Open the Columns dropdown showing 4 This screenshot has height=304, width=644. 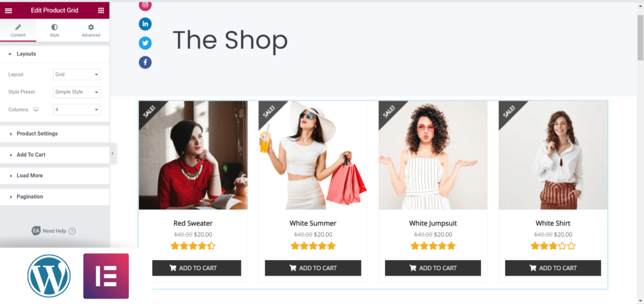tap(77, 110)
